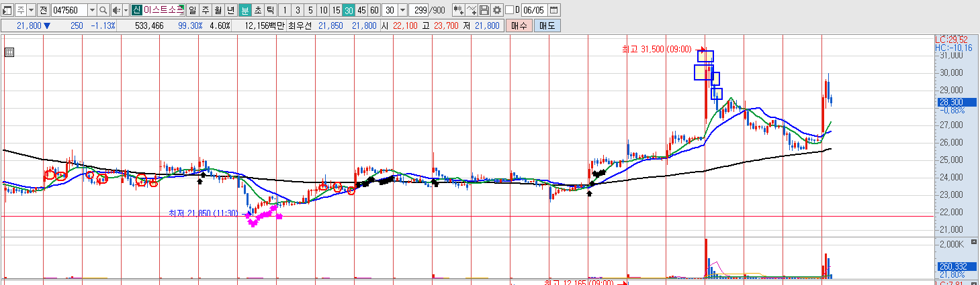
Task: Click the 최저 21,850 (11:30) label
Action: pyautogui.click(x=203, y=213)
